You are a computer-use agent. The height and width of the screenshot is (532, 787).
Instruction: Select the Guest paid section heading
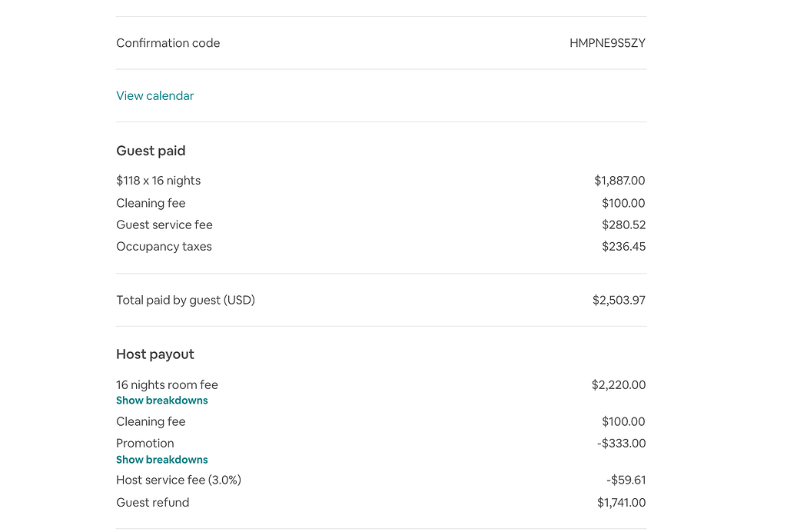point(151,151)
